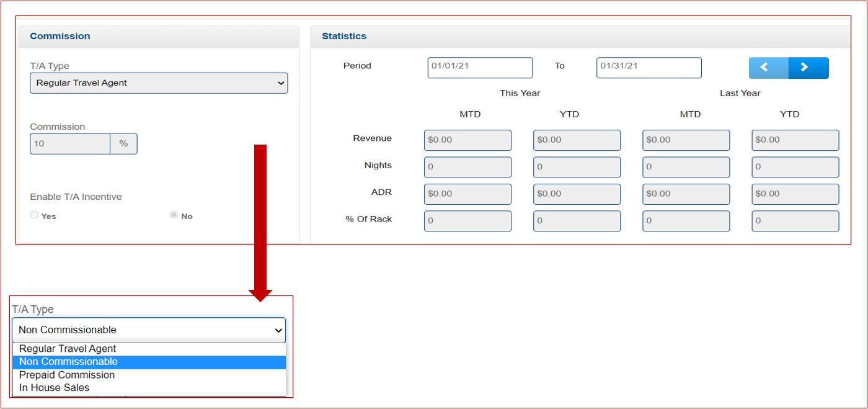Click Last Year YTD % Of Rack field
The image size is (868, 409).
[x=795, y=221]
